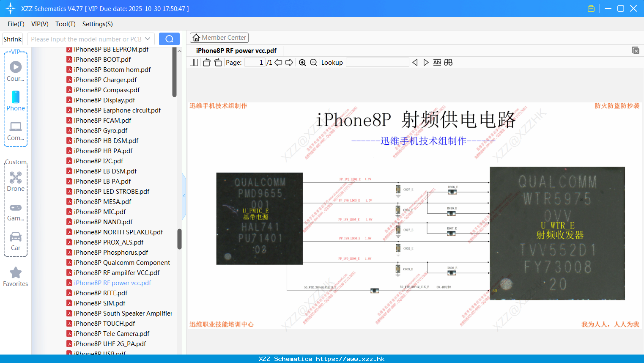Open iPhone8P LB PA.pdf
644x363 pixels.
point(102,181)
